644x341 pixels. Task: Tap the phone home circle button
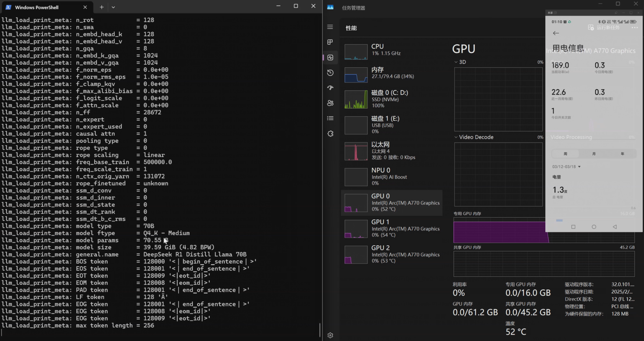click(x=594, y=227)
